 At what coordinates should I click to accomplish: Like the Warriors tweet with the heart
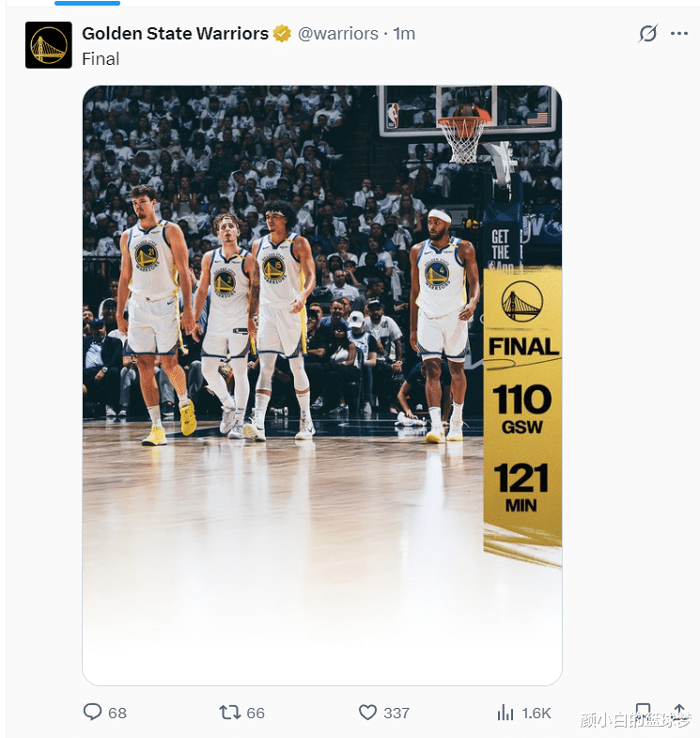click(x=368, y=713)
